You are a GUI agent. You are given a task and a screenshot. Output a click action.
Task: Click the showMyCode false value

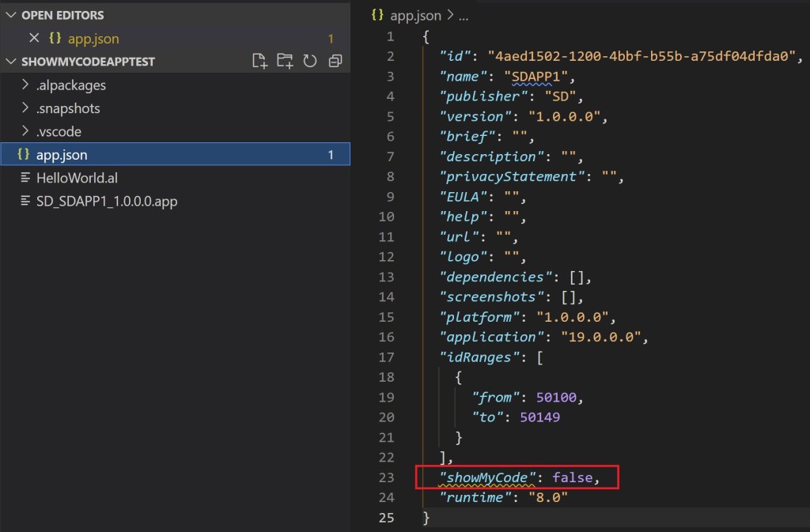coord(572,477)
